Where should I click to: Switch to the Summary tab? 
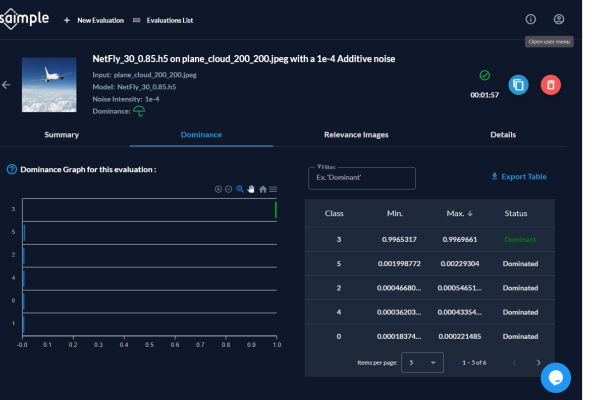click(62, 134)
